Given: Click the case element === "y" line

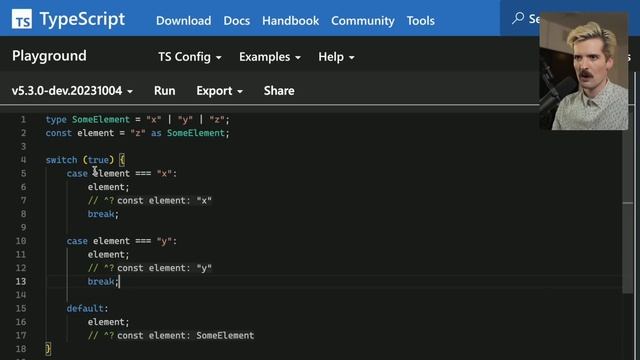Looking at the screenshot, I should (122, 241).
